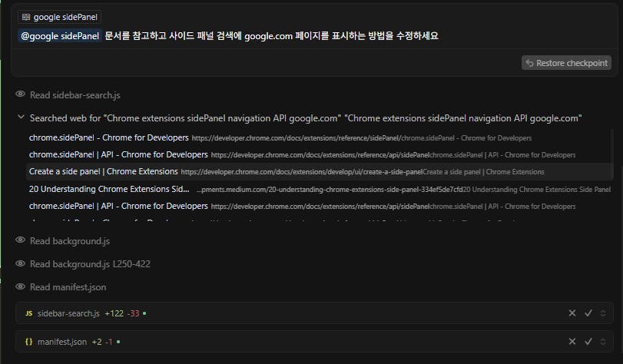Click eye icon beside Read sidebar-search.js

pos(20,94)
